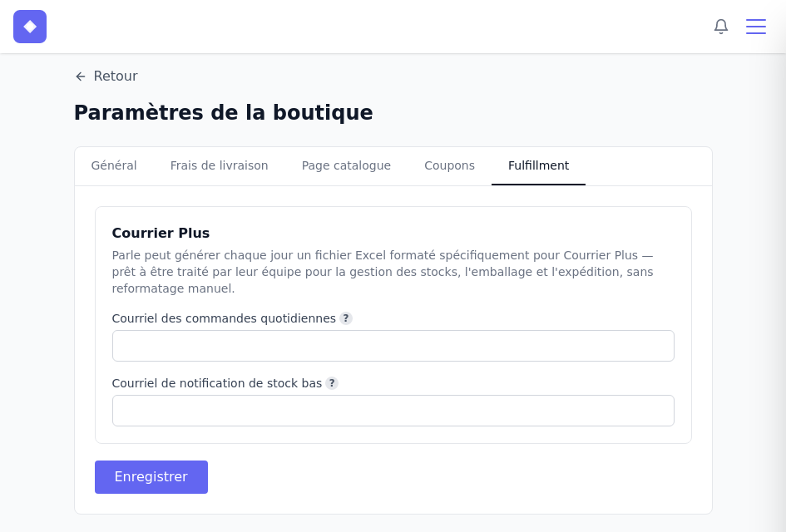Click the Courriel de notification de stock bas label
This screenshot has width=786, height=532.
(x=216, y=383)
